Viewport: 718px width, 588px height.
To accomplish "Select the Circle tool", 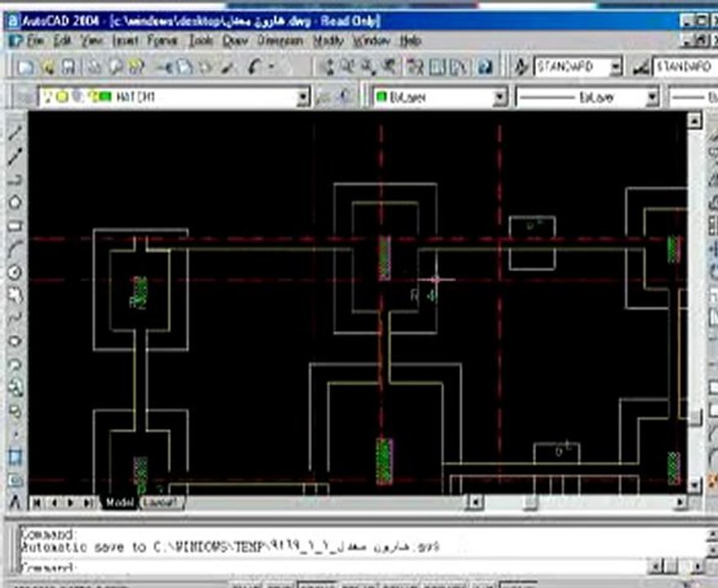I will point(15,272).
